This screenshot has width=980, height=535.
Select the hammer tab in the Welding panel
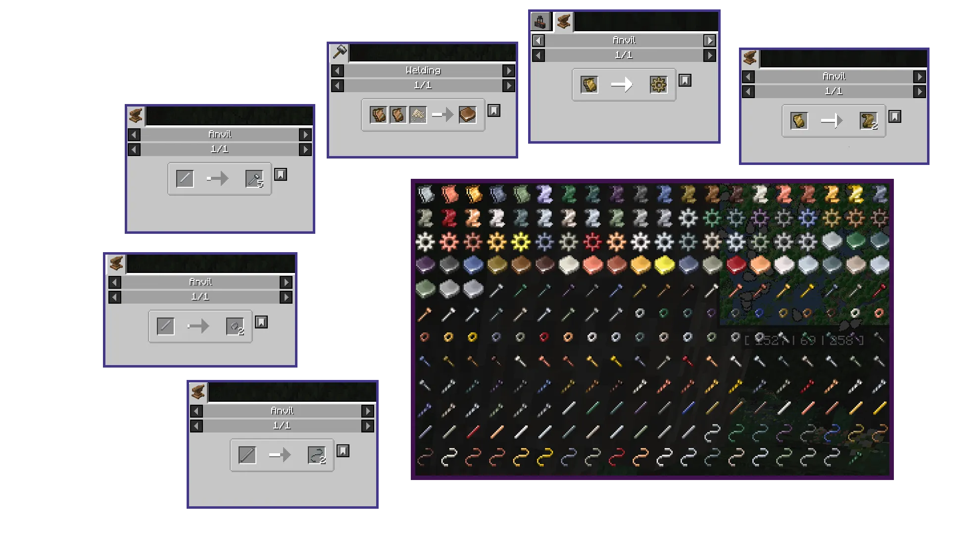pos(340,52)
